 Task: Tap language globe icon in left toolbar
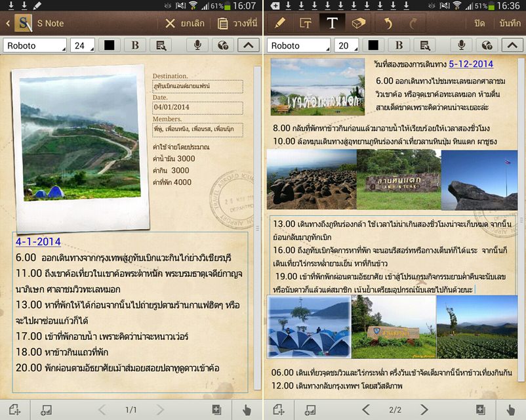[x=223, y=45]
